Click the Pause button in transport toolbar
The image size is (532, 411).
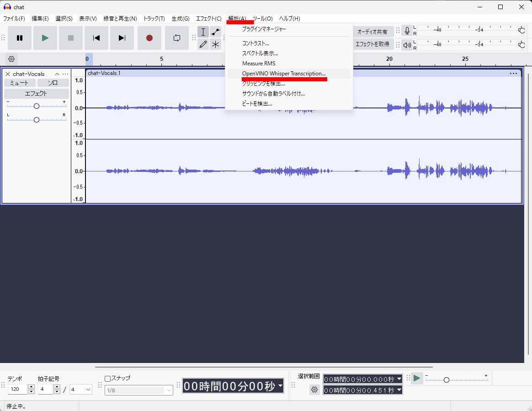pyautogui.click(x=20, y=38)
